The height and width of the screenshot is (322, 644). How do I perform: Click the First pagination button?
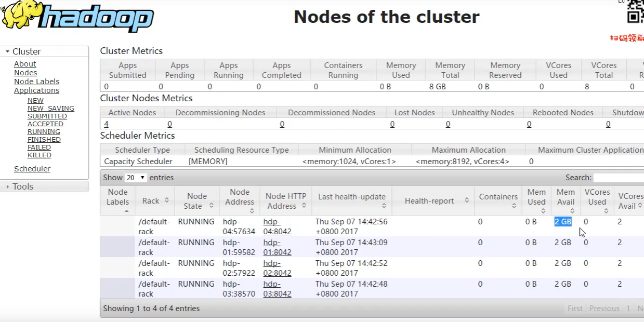tap(575, 308)
